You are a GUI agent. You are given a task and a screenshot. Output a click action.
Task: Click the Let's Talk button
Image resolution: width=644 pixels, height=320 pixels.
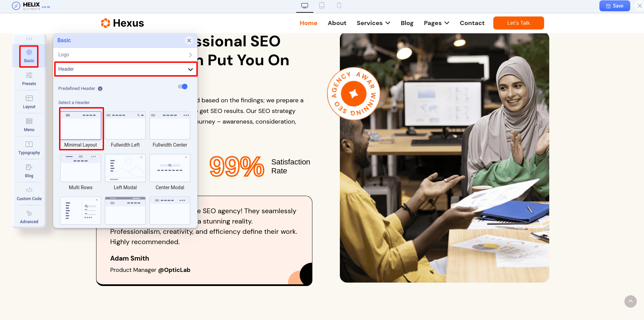tap(518, 23)
